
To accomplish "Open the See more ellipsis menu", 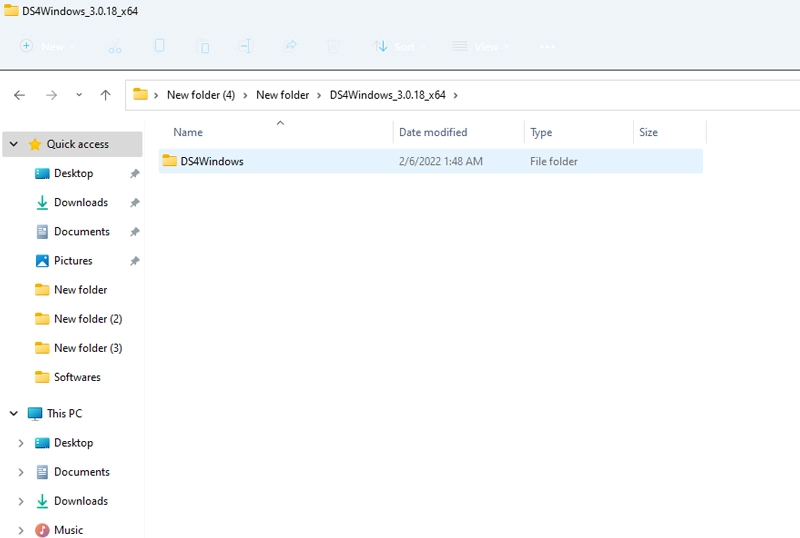I will pyautogui.click(x=547, y=46).
